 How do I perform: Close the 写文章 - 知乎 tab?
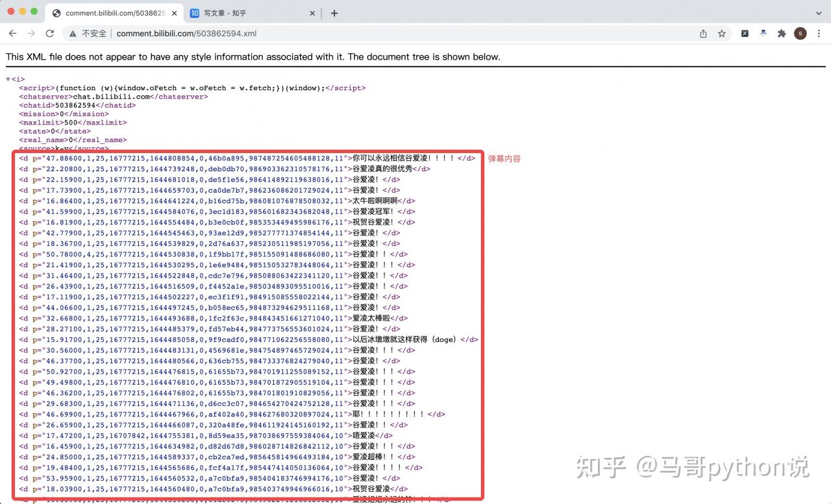[x=312, y=13]
